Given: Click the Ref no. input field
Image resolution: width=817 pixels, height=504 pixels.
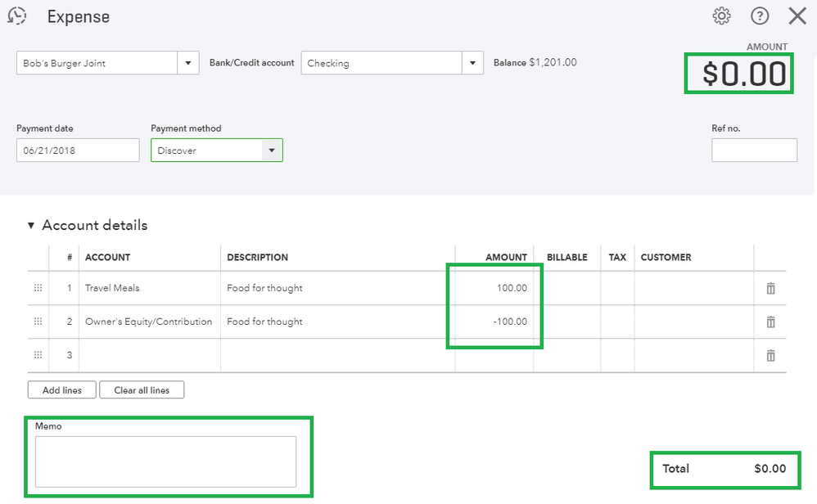Looking at the screenshot, I should (754, 151).
